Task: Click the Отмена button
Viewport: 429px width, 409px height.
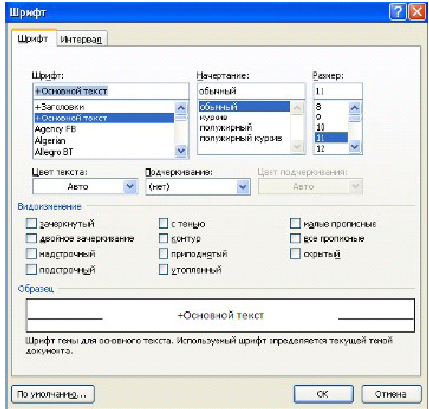Action: pyautogui.click(x=391, y=395)
